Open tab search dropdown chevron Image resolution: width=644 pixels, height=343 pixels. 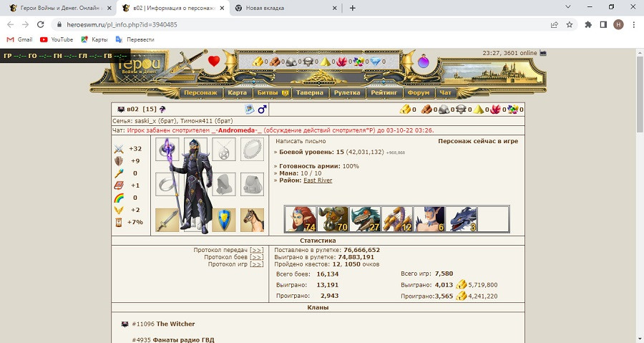pyautogui.click(x=568, y=7)
